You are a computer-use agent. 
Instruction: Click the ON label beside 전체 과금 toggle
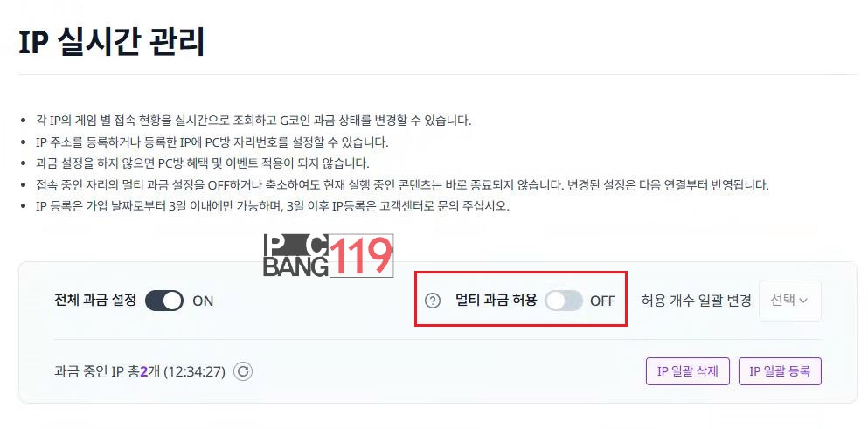point(203,301)
